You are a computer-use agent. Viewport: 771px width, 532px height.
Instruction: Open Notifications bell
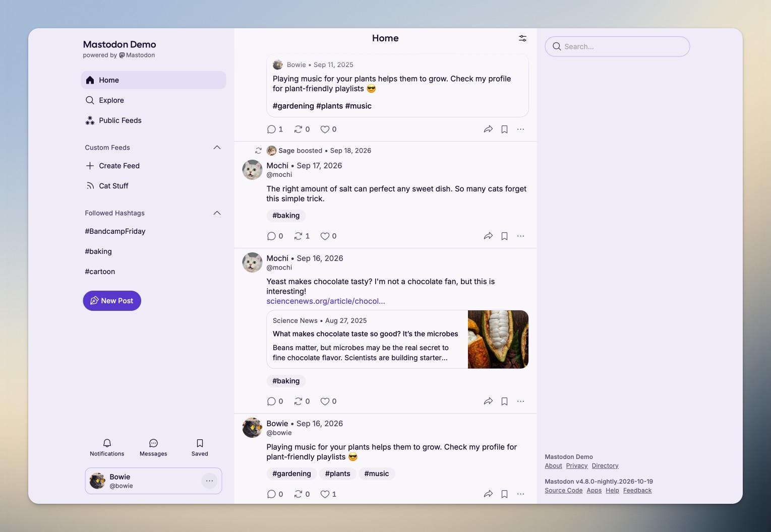click(x=107, y=447)
